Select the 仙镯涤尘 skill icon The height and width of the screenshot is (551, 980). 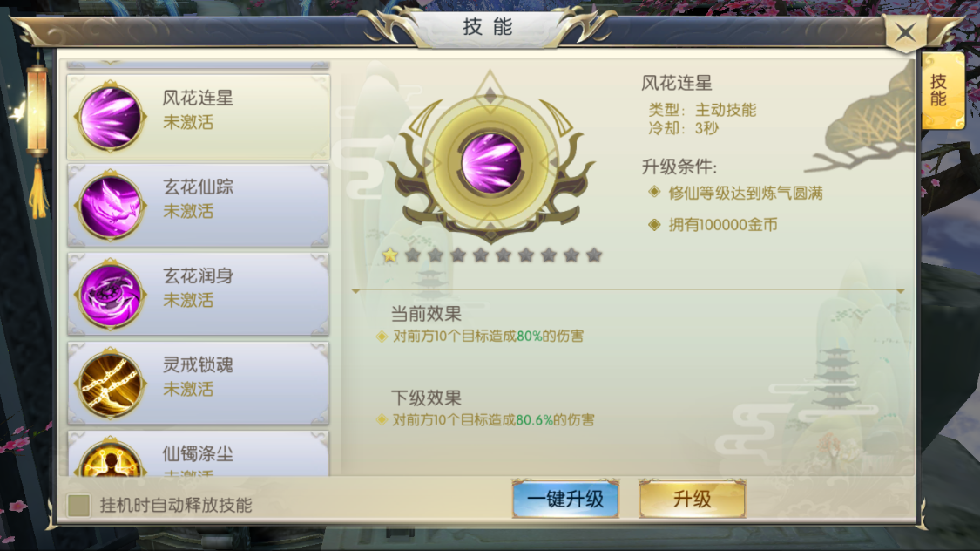tap(110, 458)
